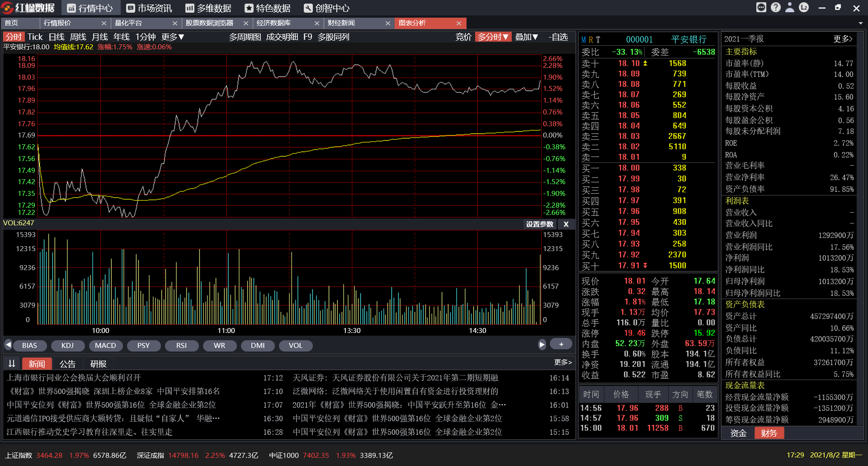Click the 市场资讯 icon in top navigation

(x=132, y=8)
